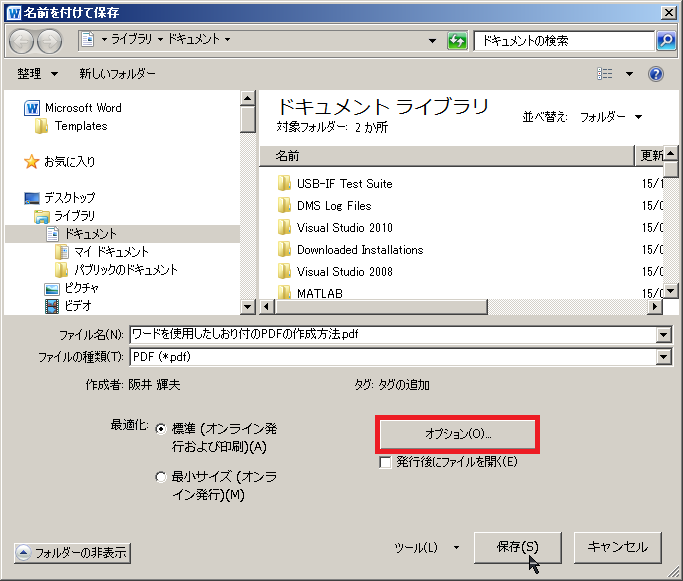The width and height of the screenshot is (683, 581).
Task: Open the ファイルの種類 dropdown arrow
Action: point(663,357)
